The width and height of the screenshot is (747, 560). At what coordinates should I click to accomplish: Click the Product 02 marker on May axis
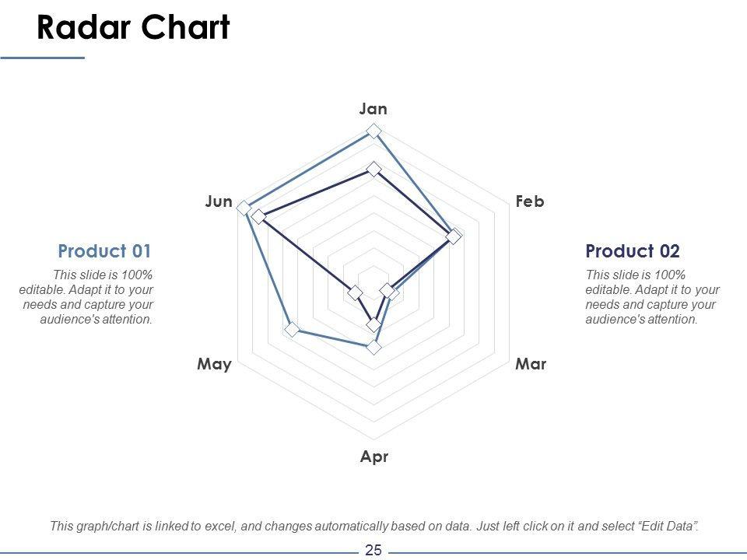(355, 292)
